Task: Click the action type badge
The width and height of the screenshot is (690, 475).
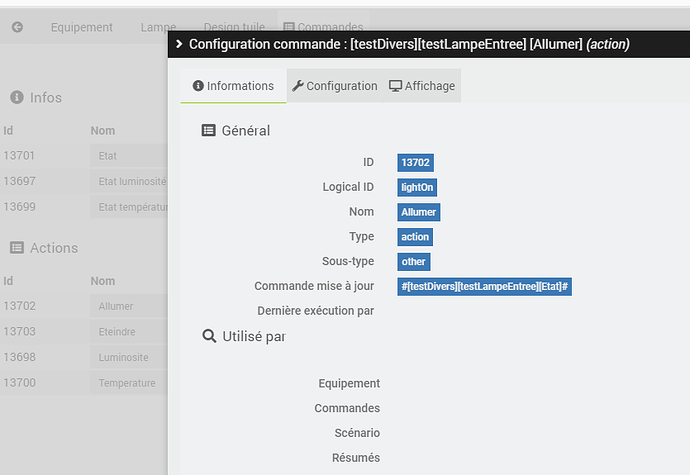Action: click(415, 237)
